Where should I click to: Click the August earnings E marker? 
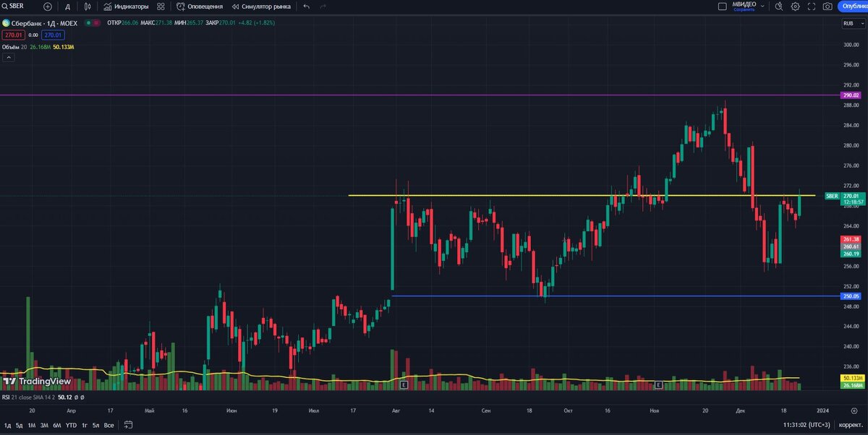[404, 385]
